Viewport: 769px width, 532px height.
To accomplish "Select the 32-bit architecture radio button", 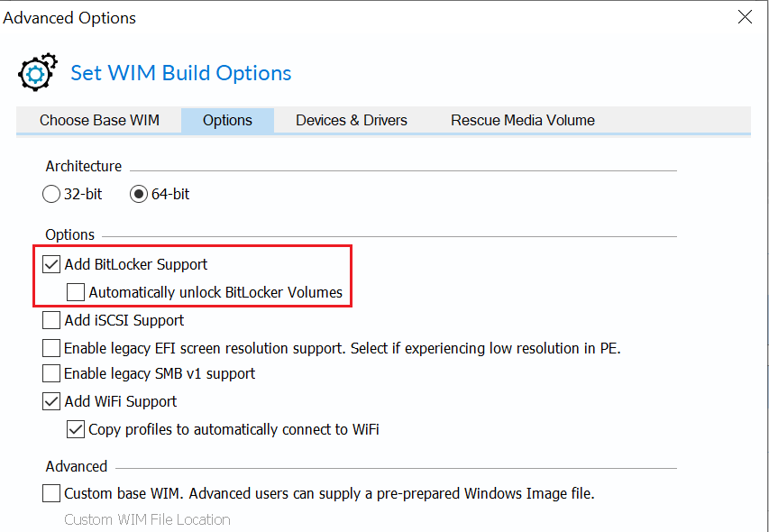I will [x=51, y=194].
